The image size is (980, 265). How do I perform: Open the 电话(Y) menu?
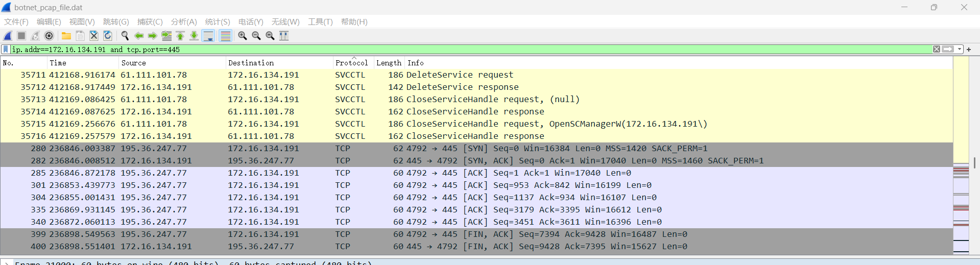(x=251, y=22)
